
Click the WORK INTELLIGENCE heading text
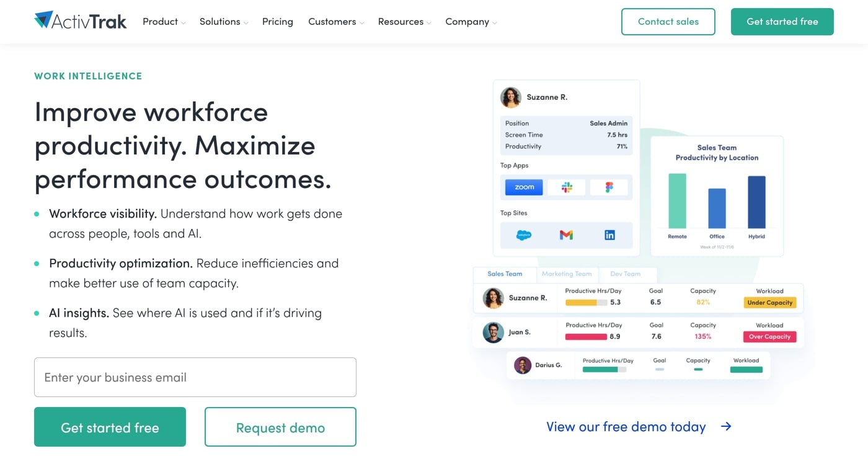[88, 76]
